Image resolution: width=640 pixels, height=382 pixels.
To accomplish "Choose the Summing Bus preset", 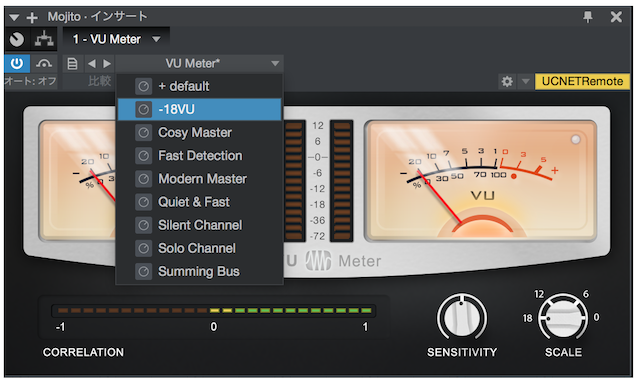I will (200, 271).
